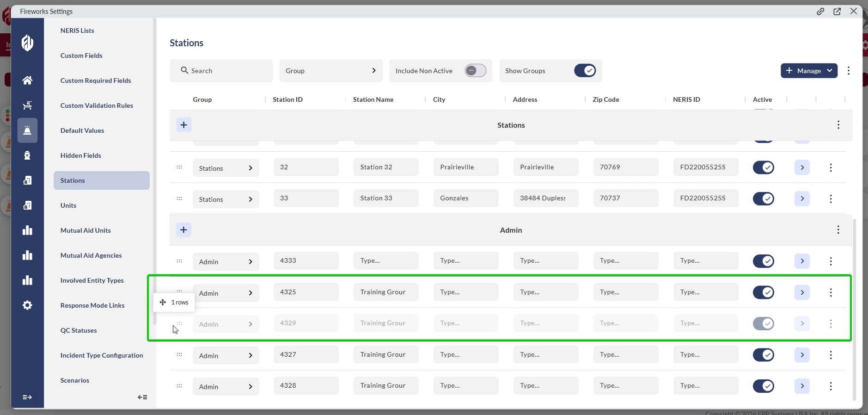
Task: Open group selector for station 4328
Action: tap(226, 387)
